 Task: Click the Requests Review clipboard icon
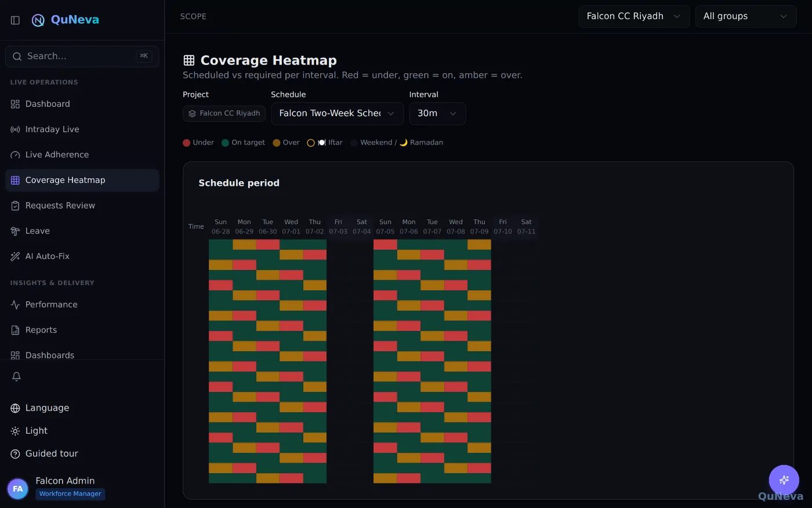click(15, 206)
